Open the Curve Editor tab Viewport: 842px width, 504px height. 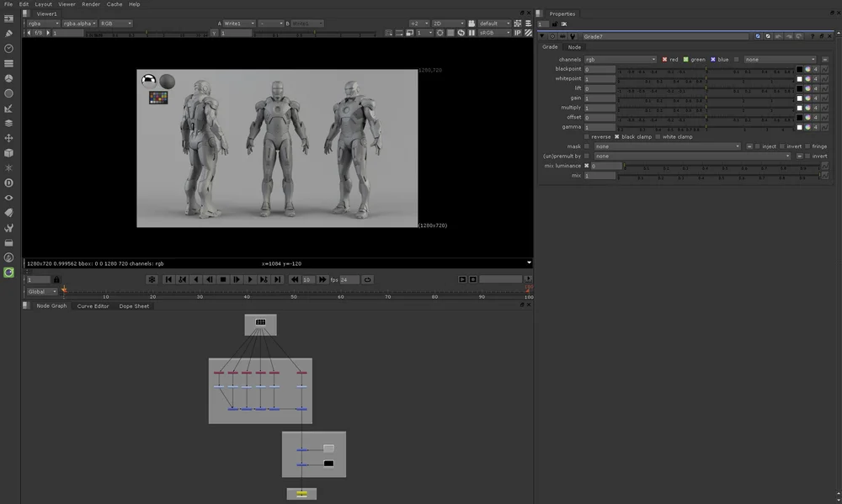pos(93,305)
